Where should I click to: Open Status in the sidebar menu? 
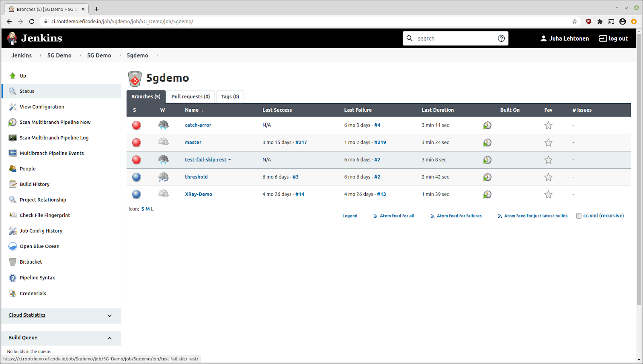pyautogui.click(x=27, y=91)
